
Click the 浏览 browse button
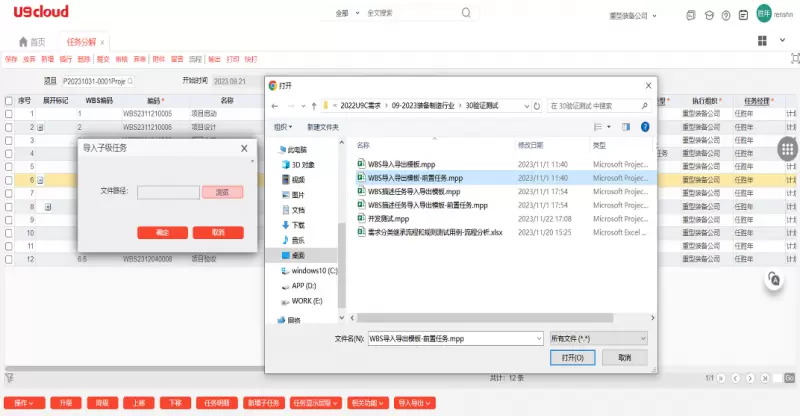click(x=222, y=192)
